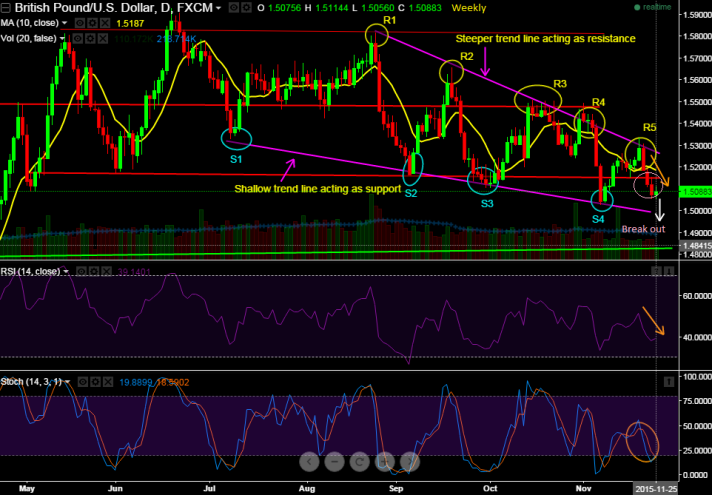
Task: Remove the Vol (20, false) indicator
Action: pos(103,38)
